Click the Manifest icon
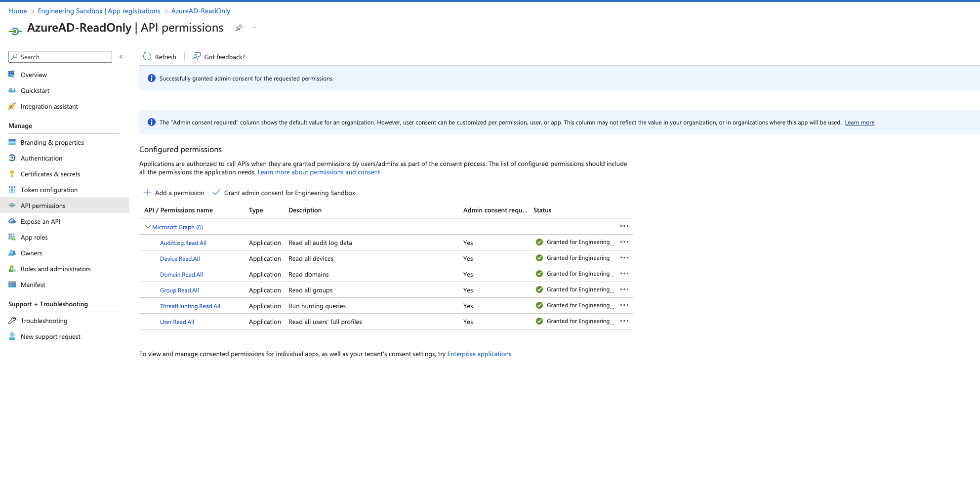The width and height of the screenshot is (980, 491). click(12, 285)
